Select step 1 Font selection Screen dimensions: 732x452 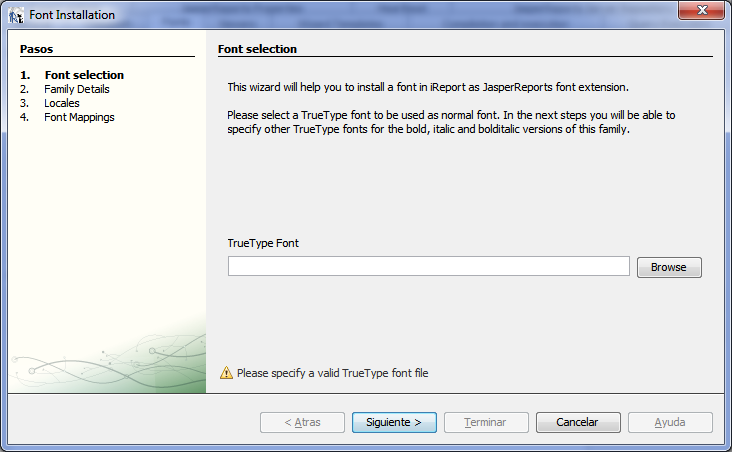(84, 75)
